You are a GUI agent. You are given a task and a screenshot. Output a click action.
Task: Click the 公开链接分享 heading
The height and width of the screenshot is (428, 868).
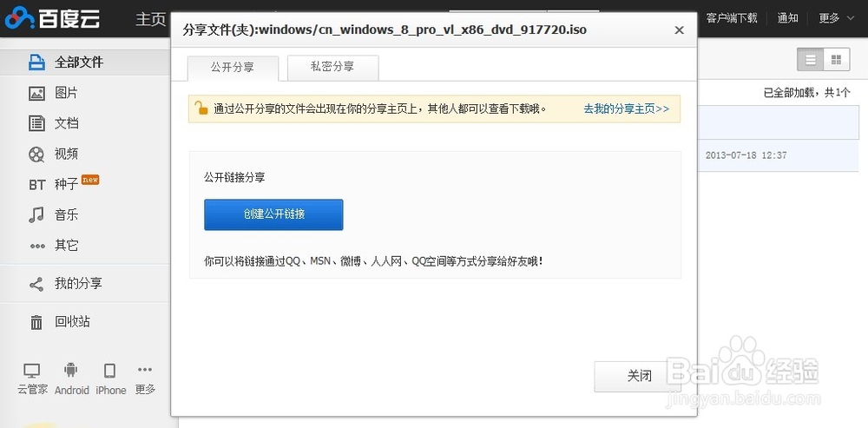coord(234,178)
